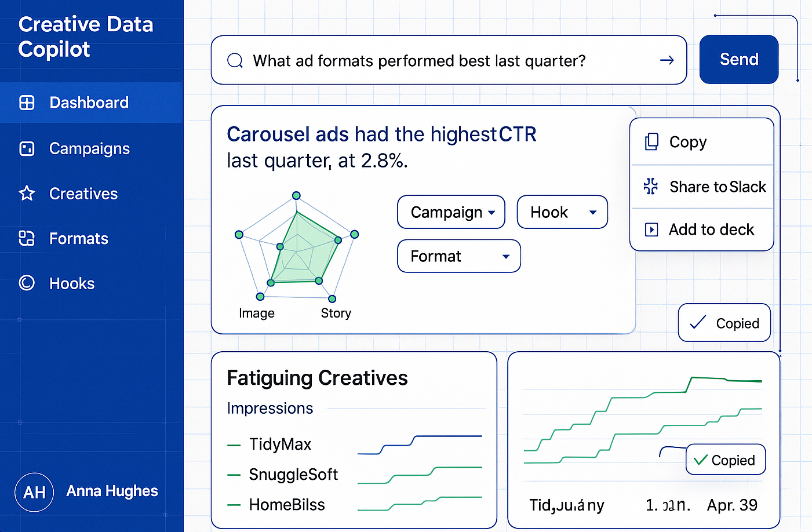Open Formats via its sidebar icon

[x=27, y=238]
